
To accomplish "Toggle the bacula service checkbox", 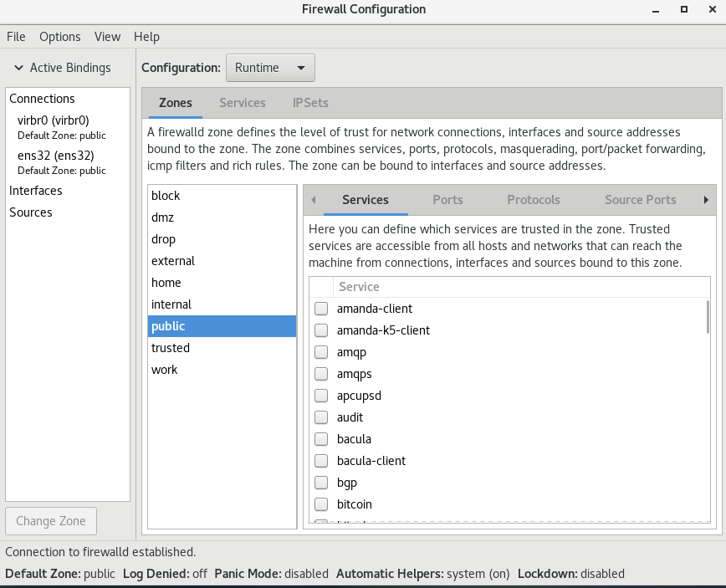I will pyautogui.click(x=321, y=439).
